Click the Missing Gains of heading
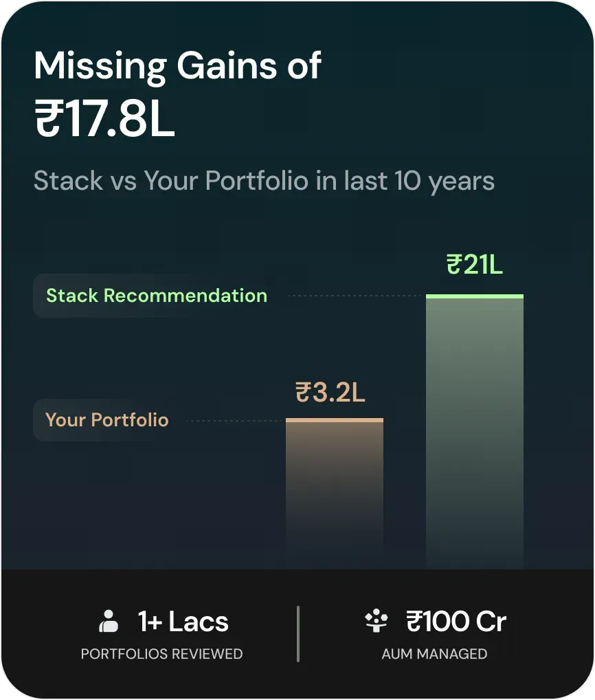 177,67
